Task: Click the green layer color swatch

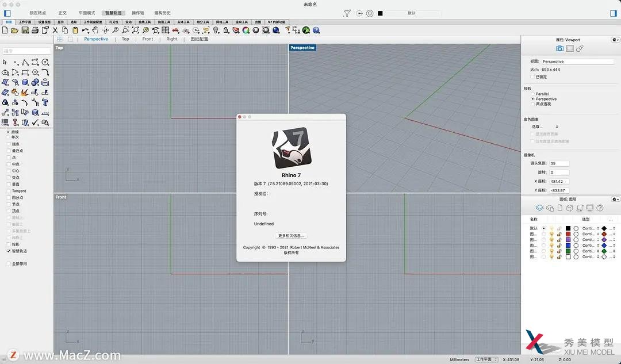Action: (568, 251)
